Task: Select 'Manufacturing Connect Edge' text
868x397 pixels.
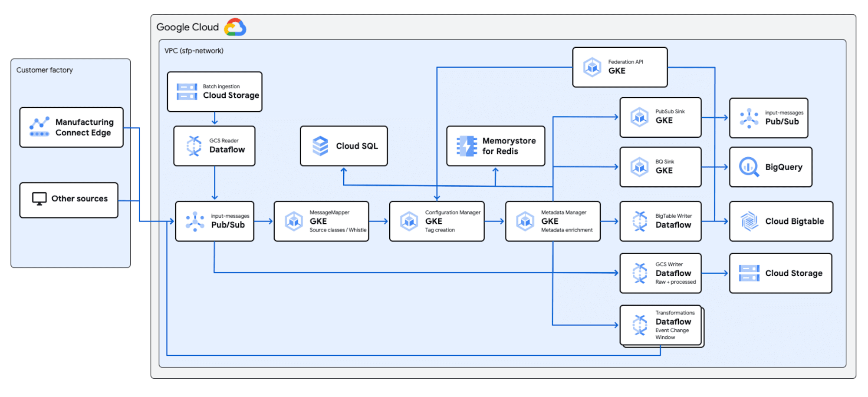Action: point(85,127)
